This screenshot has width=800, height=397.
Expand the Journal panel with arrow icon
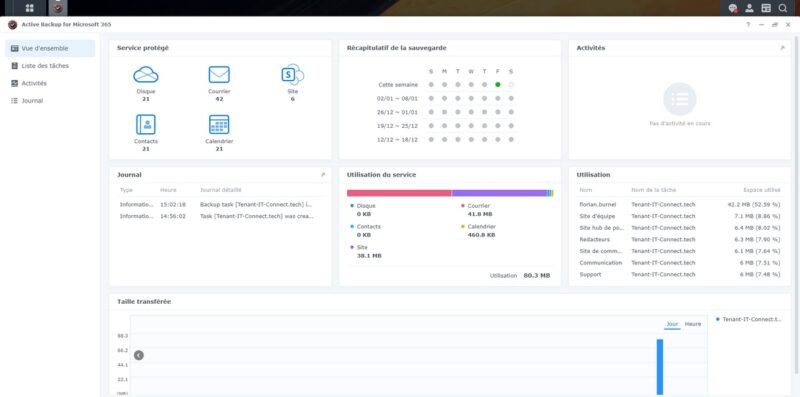point(322,175)
